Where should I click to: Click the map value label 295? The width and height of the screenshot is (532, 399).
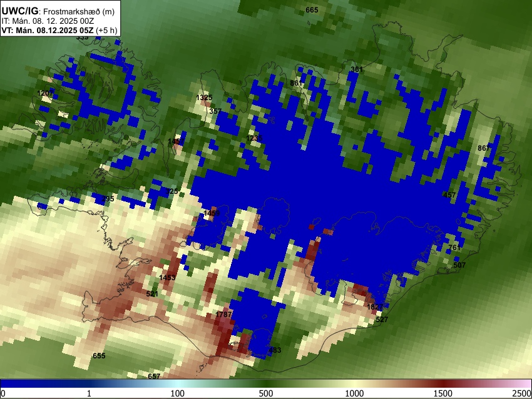(x=108, y=199)
